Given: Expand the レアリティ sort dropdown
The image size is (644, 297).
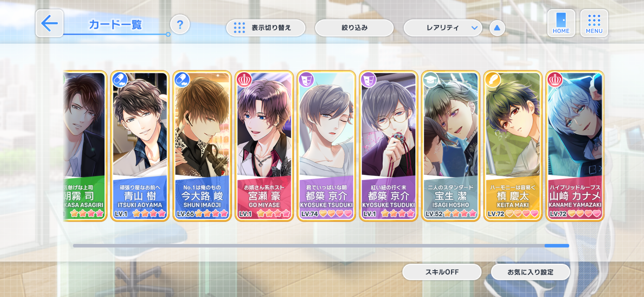Looking at the screenshot, I should click(x=443, y=28).
